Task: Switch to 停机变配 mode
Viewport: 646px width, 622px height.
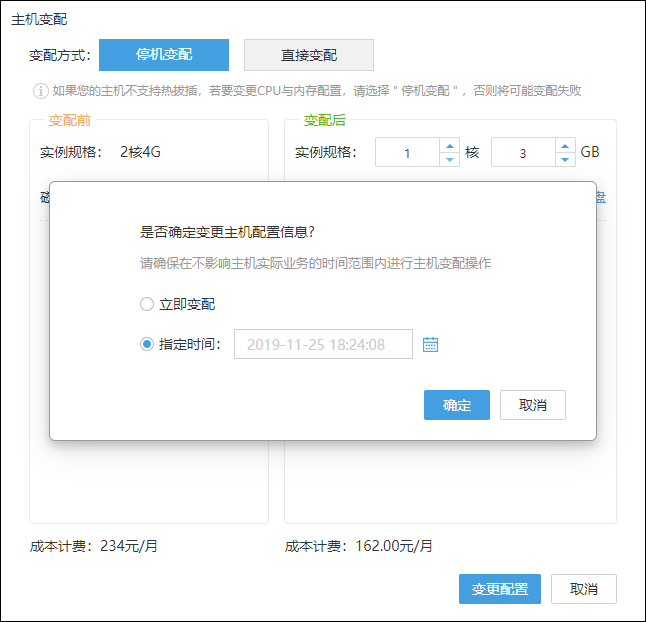Action: (164, 55)
